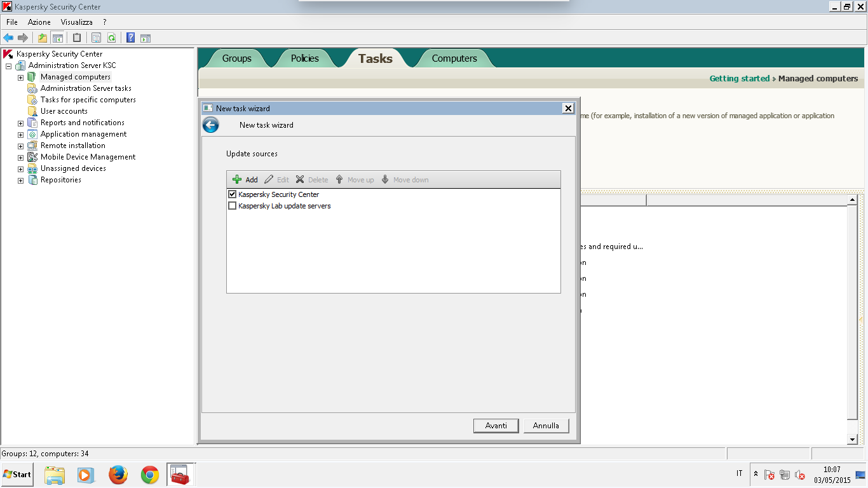Click the Back arrow in the console toolbar

click(x=8, y=37)
